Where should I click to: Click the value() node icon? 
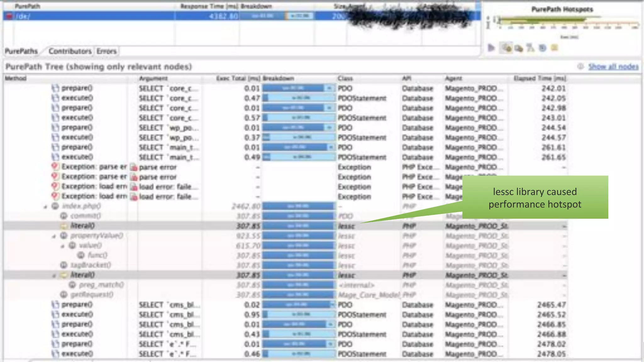pos(72,245)
